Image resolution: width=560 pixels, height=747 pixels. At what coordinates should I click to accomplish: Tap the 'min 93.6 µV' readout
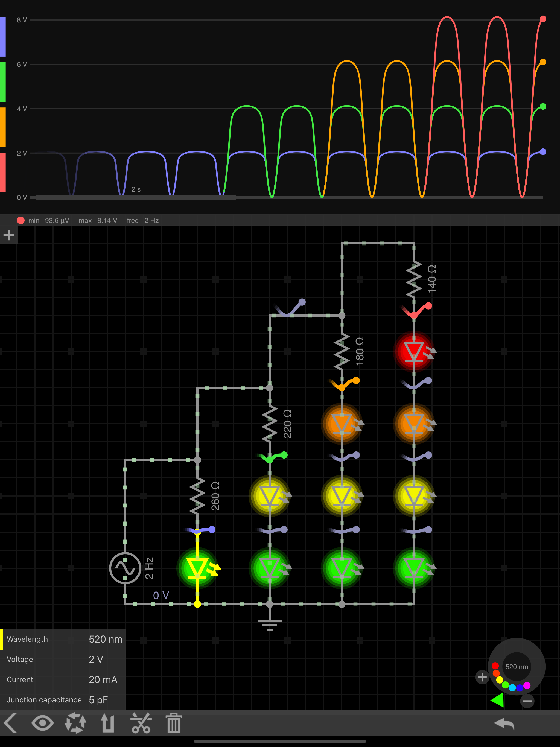49,221
